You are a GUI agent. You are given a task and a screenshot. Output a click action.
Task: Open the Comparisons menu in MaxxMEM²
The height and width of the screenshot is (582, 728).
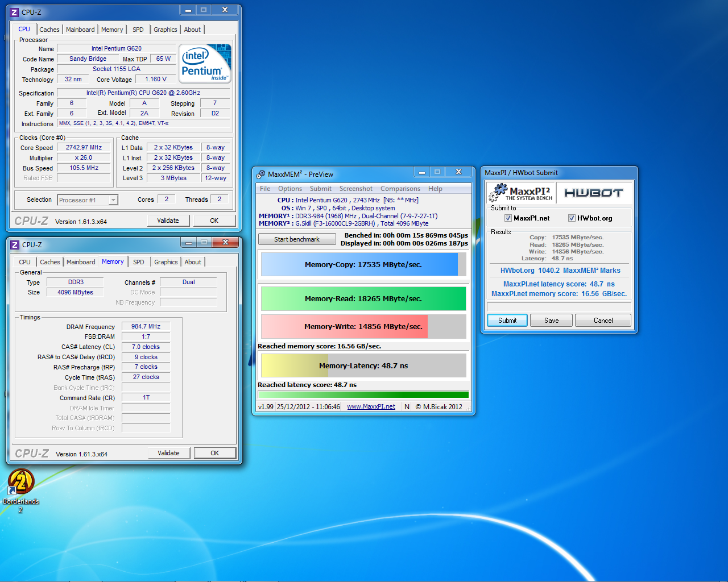400,189
